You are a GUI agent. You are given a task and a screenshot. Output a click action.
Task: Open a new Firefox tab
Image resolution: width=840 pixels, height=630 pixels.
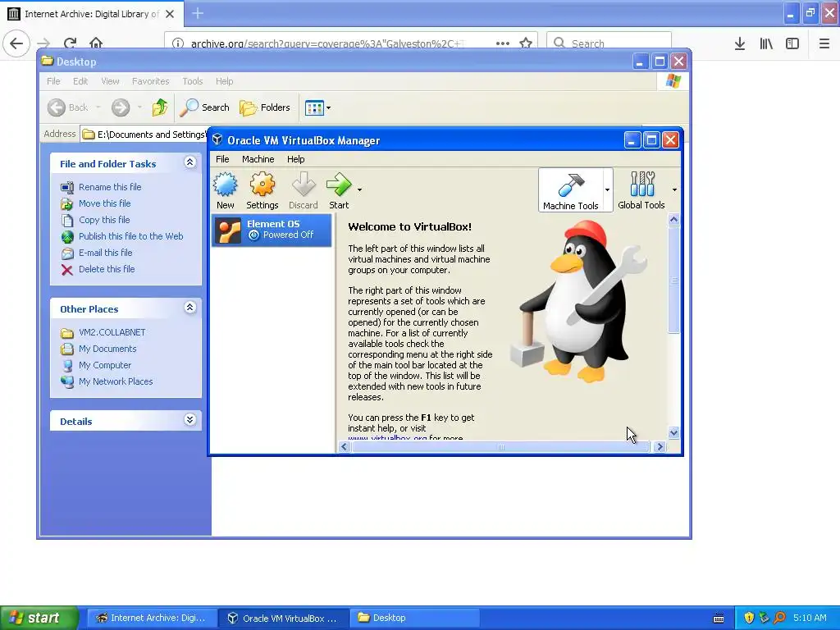[198, 13]
